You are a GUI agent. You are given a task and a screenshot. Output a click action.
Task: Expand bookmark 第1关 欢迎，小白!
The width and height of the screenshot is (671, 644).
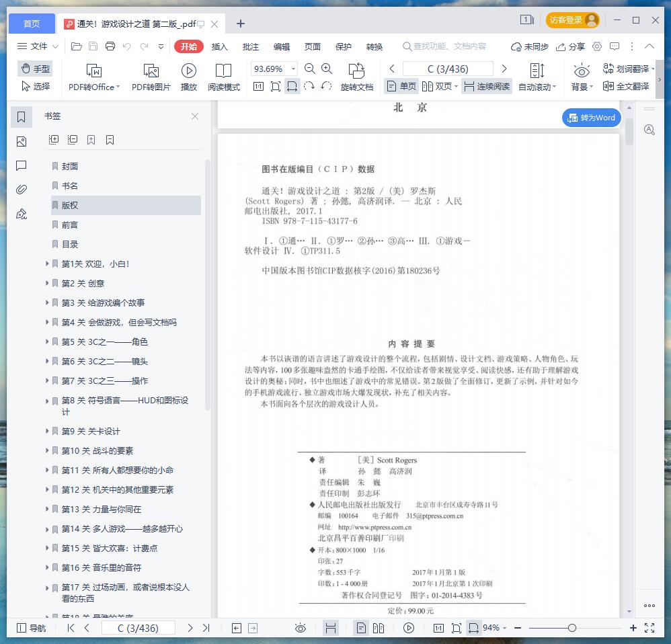[x=47, y=264]
